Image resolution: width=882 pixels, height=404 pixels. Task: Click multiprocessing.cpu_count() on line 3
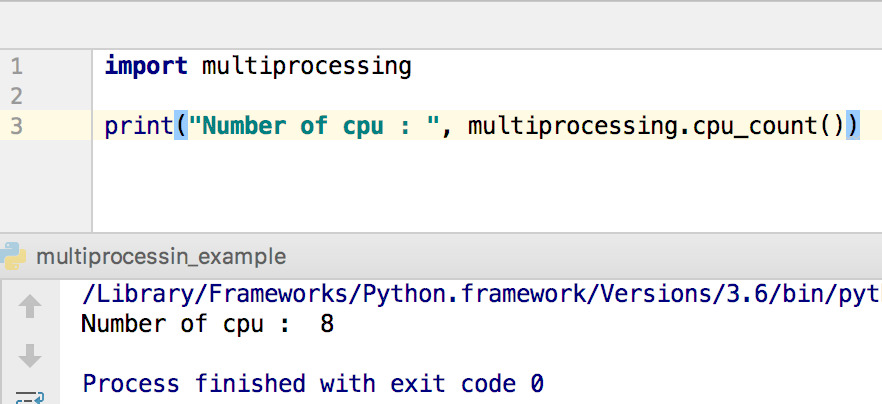click(x=656, y=126)
